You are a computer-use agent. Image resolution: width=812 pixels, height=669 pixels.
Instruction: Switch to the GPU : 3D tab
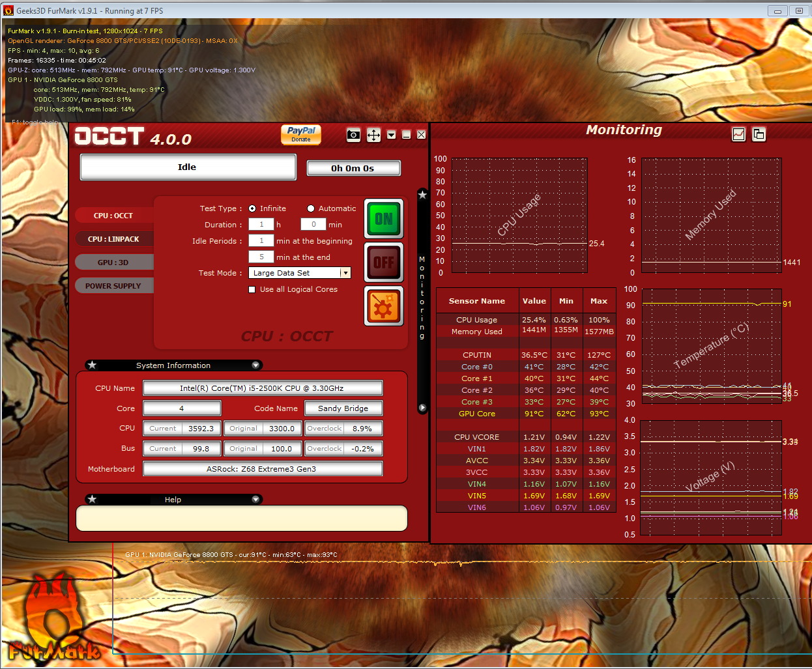(x=113, y=263)
